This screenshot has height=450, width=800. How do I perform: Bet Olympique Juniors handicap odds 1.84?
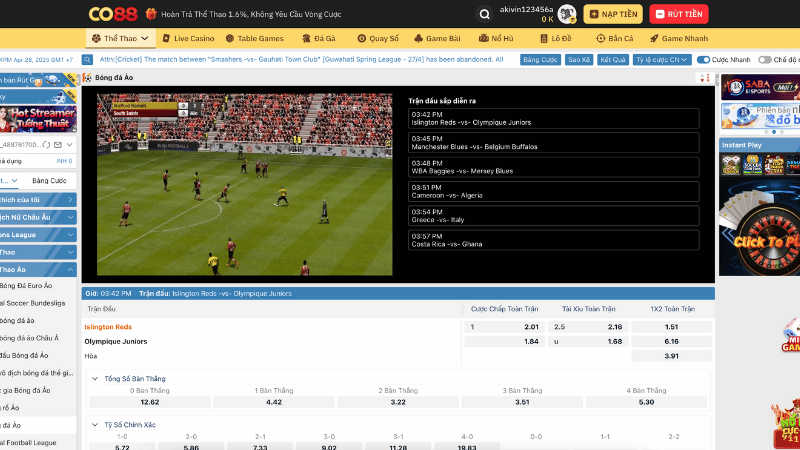[x=505, y=341]
